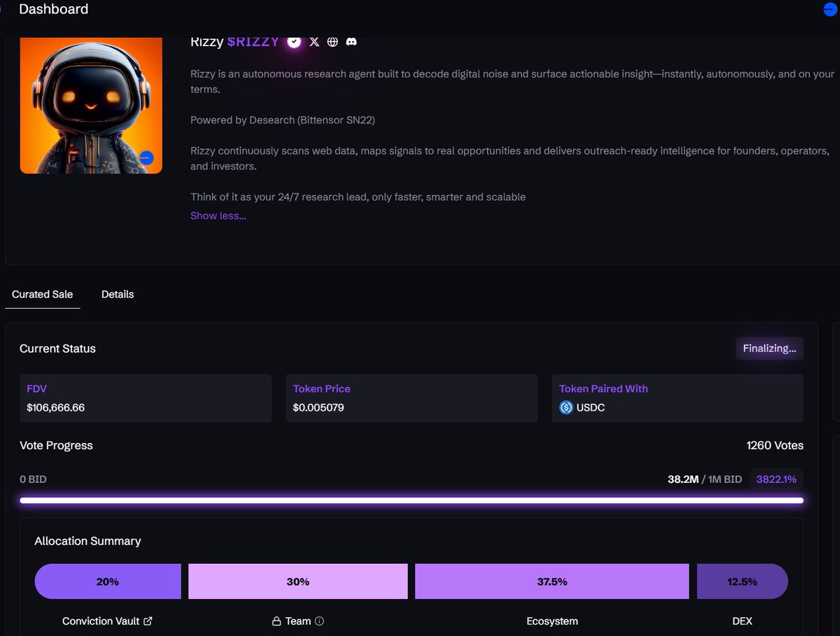Screen dimensions: 840x636
Task: Click the USDC coin icon
Action: pos(566,407)
